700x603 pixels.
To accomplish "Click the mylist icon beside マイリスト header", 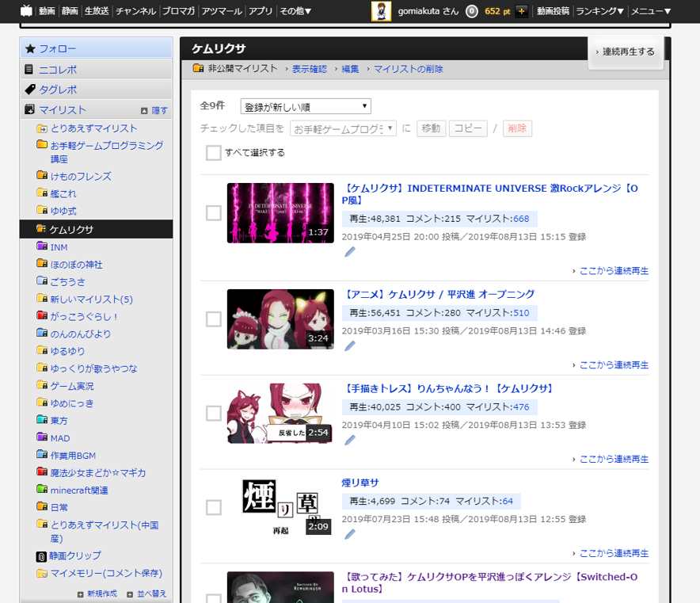I will click(29, 109).
